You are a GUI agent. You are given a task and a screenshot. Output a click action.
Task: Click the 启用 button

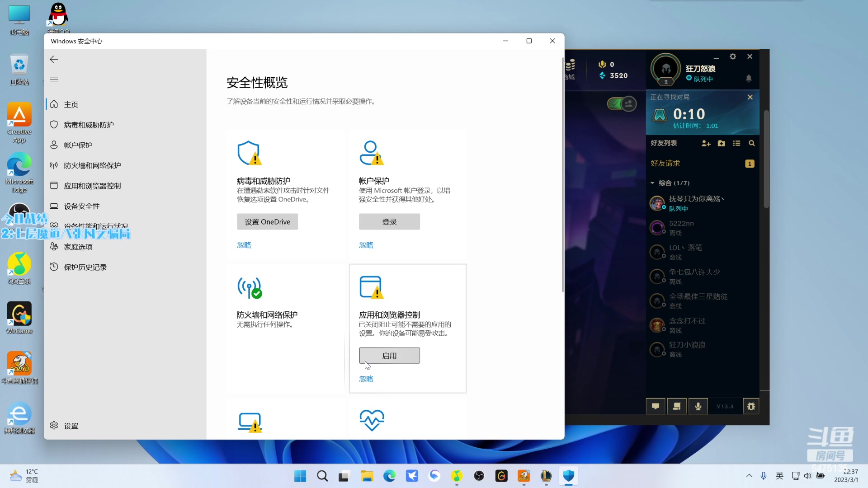click(x=389, y=356)
